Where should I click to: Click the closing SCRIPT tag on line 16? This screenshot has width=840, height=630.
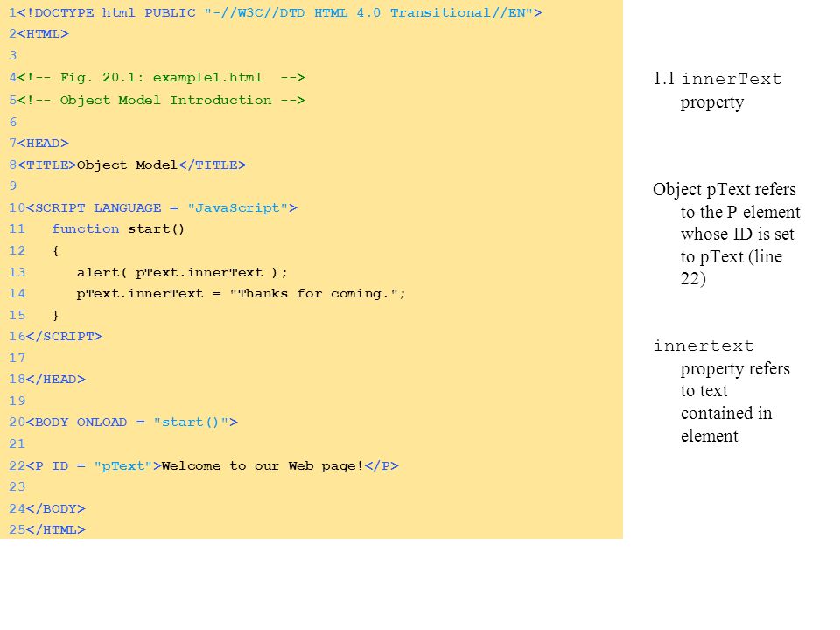click(x=63, y=336)
